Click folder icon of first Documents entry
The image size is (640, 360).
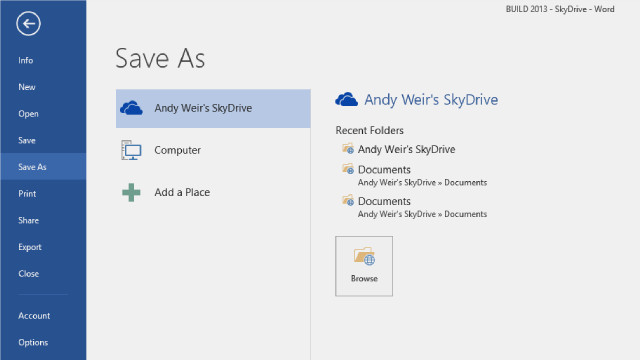[x=348, y=168]
